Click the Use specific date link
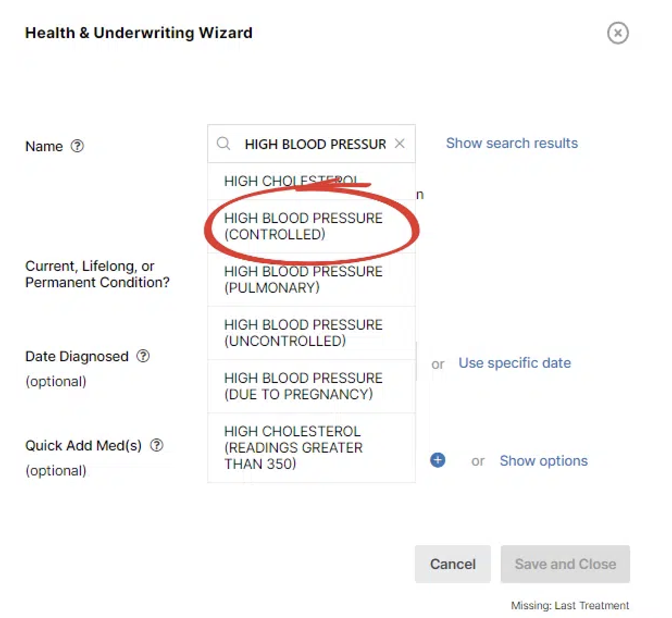Screen dimensions: 672x618 514,363
